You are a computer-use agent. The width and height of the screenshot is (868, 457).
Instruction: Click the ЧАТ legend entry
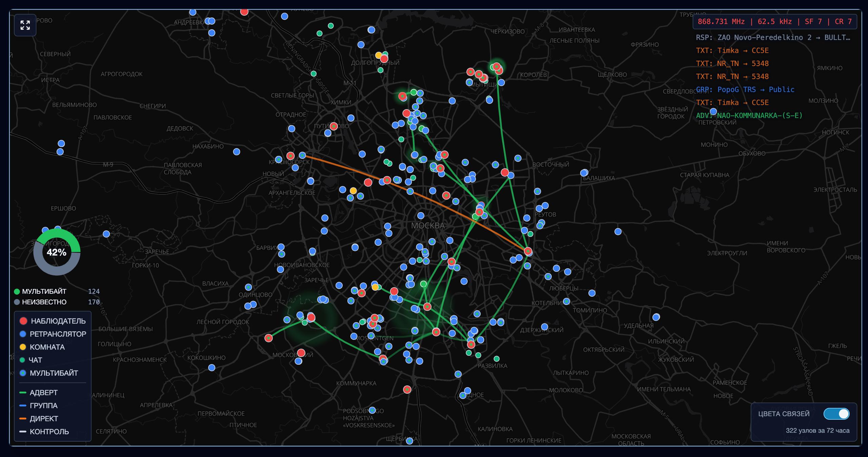31,360
